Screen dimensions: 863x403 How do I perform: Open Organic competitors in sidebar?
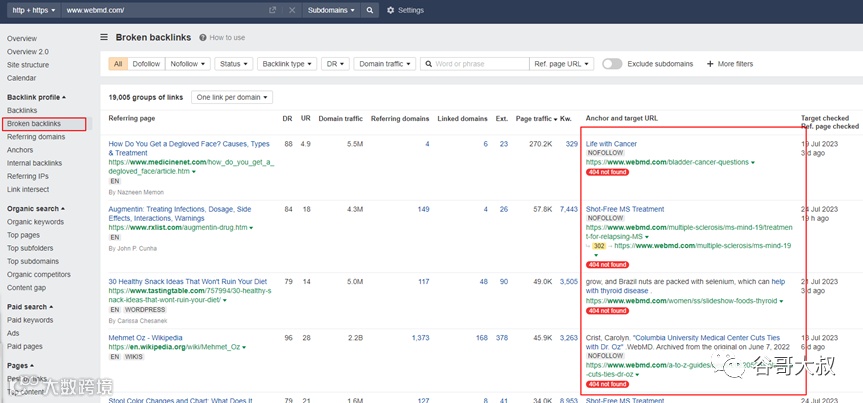39,274
